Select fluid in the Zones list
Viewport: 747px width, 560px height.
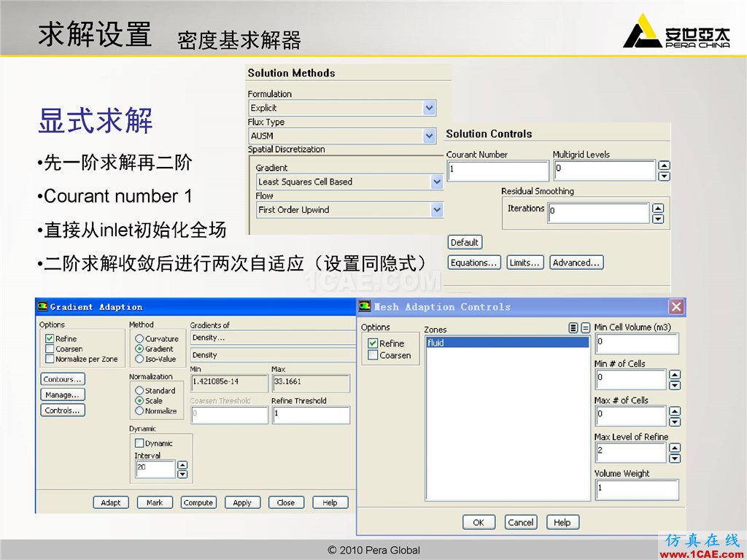tap(508, 343)
